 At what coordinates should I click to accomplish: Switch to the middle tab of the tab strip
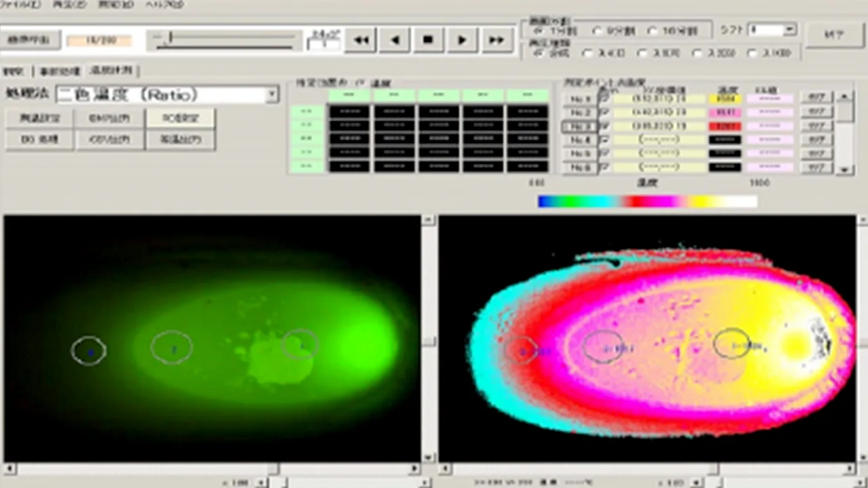coord(59,71)
